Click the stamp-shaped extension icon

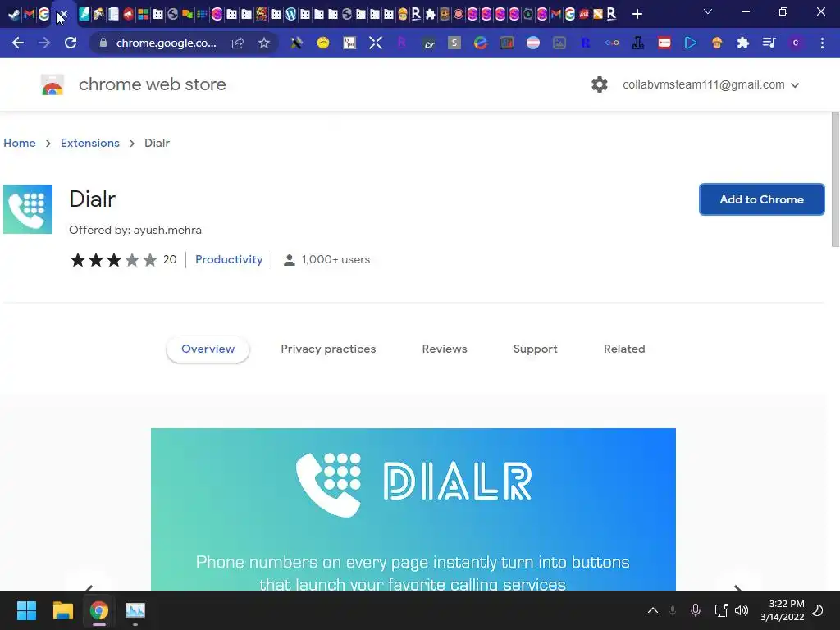[x=638, y=43]
